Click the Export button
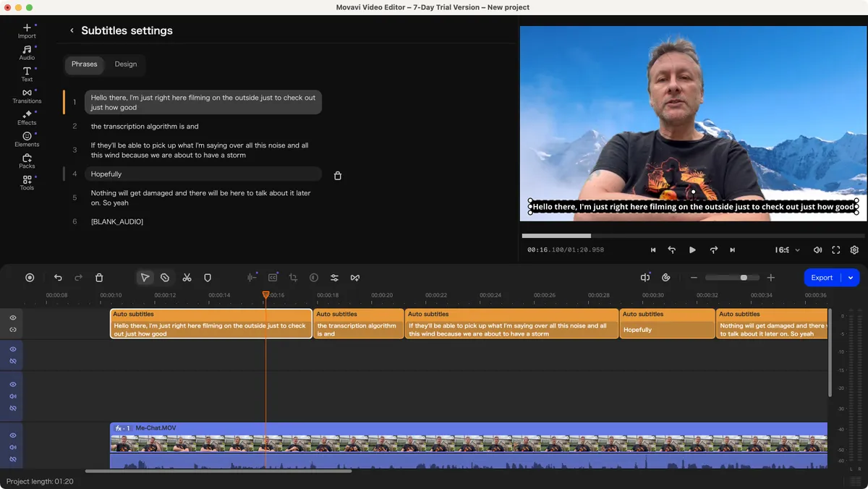868x489 pixels. (x=822, y=277)
